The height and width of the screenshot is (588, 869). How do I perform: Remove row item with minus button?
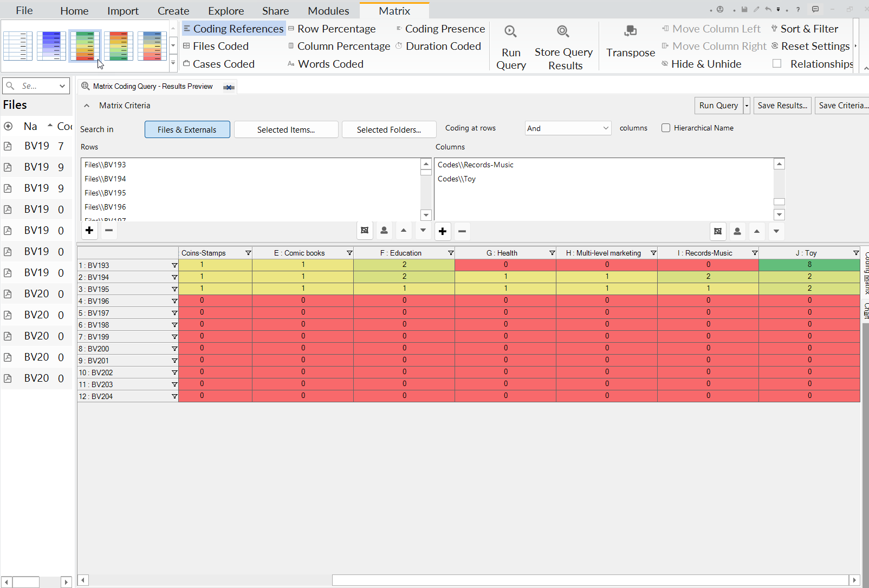109,231
